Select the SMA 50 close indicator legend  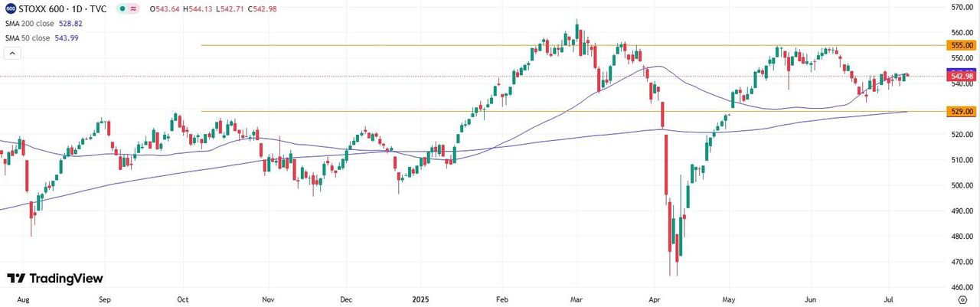pyautogui.click(x=28, y=37)
